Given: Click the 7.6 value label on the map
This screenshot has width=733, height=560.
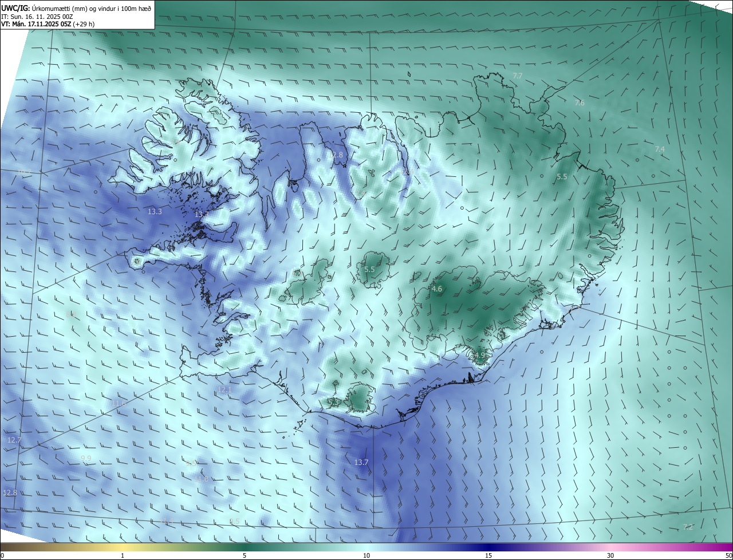Looking at the screenshot, I should tap(580, 103).
